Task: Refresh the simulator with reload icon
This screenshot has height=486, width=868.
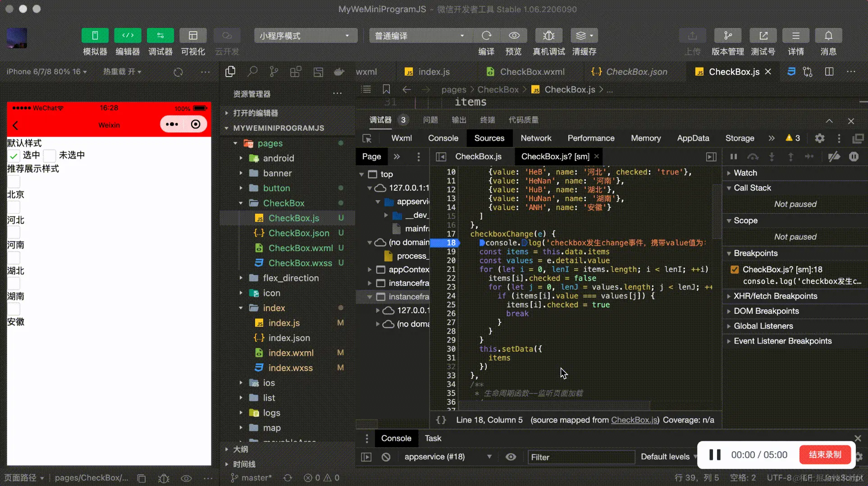Action: pos(178,72)
